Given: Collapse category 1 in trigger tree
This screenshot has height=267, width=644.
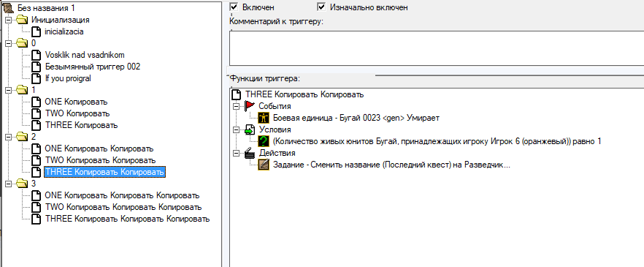Looking at the screenshot, I should click(8, 90).
